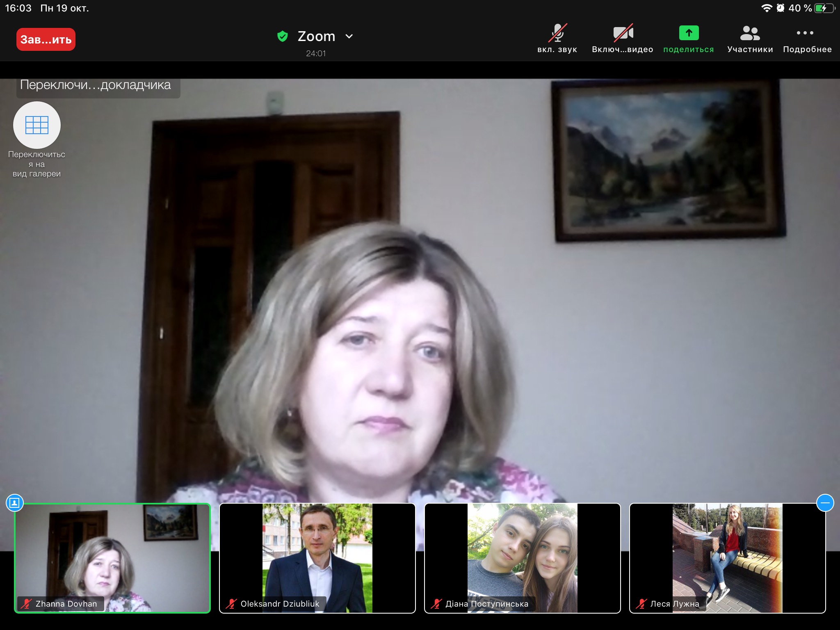Tap muted mic icon beside Oleksandr Dziubliuk
The height and width of the screenshot is (630, 840).
point(231,604)
